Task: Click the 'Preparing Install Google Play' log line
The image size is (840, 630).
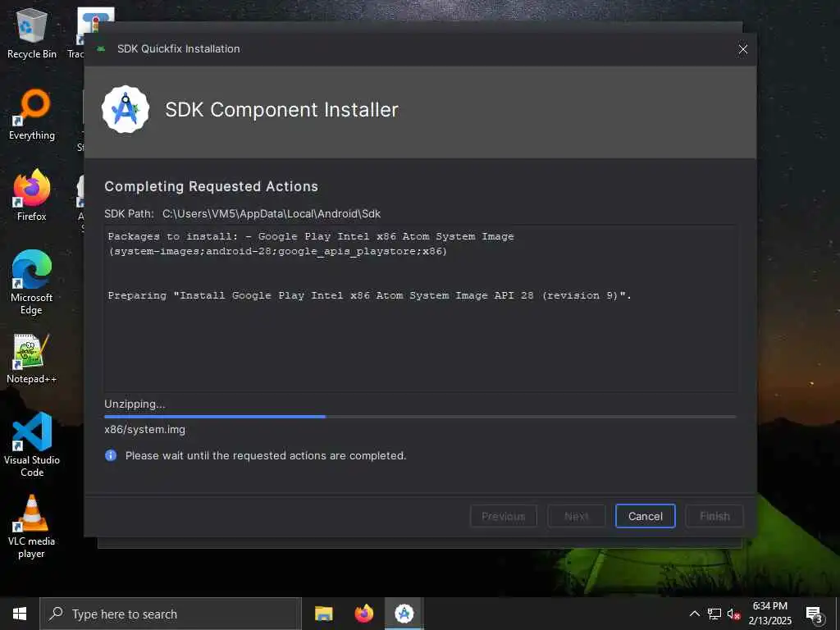Action: click(370, 295)
